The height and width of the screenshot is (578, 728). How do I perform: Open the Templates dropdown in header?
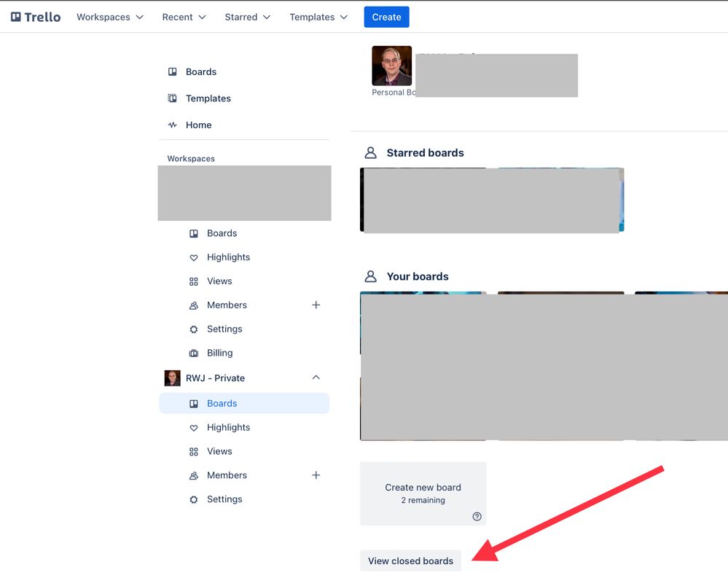[318, 17]
